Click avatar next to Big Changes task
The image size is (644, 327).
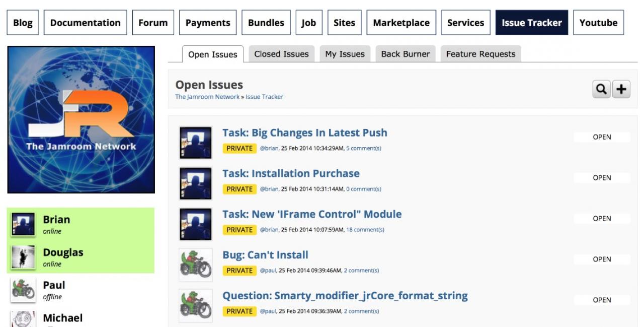(196, 143)
